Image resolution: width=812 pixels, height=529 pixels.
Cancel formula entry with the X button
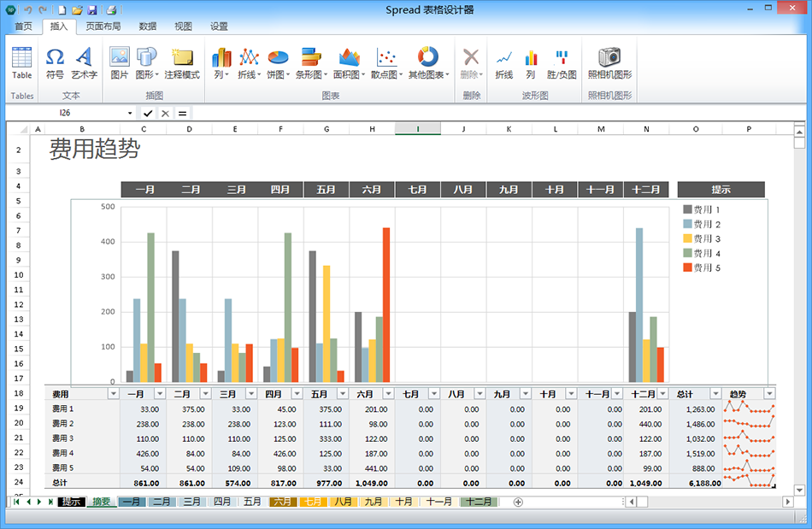165,113
